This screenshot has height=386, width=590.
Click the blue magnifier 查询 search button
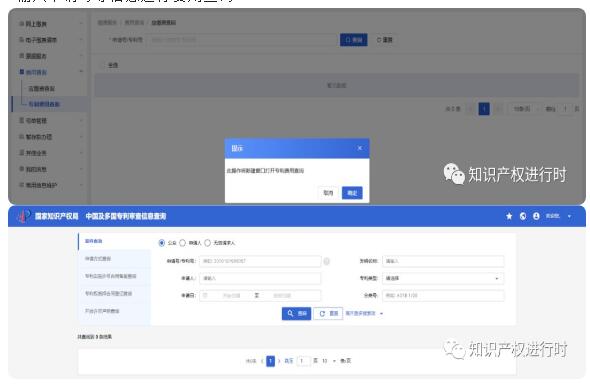[297, 313]
